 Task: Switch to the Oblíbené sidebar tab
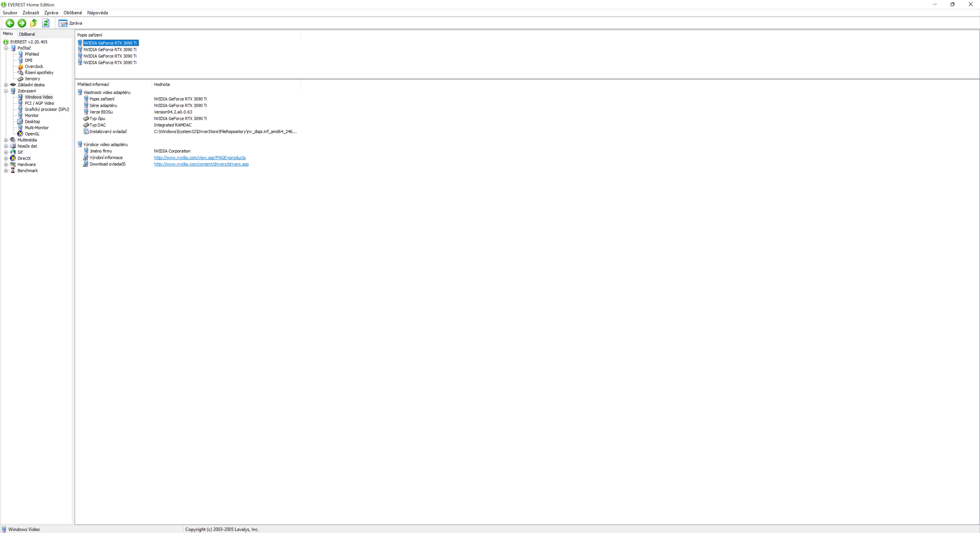(x=27, y=34)
